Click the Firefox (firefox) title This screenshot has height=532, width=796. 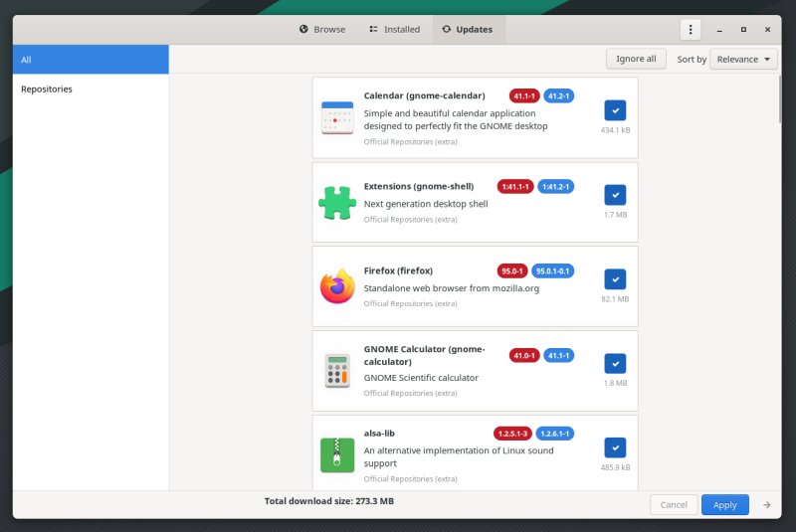(x=398, y=270)
